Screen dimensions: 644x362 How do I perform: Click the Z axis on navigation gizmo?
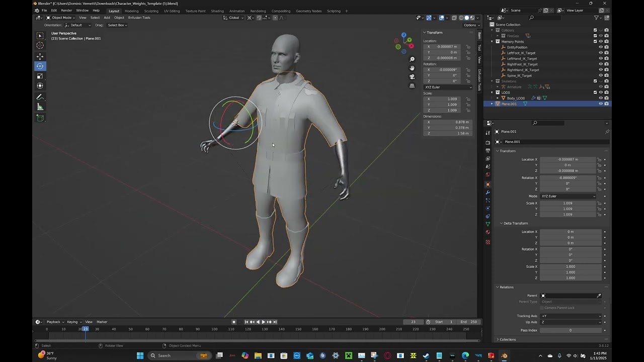pos(404,35)
